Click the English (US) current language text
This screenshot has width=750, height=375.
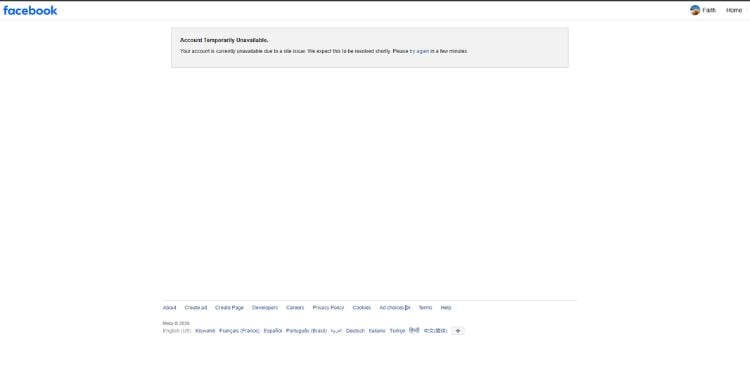pos(177,331)
